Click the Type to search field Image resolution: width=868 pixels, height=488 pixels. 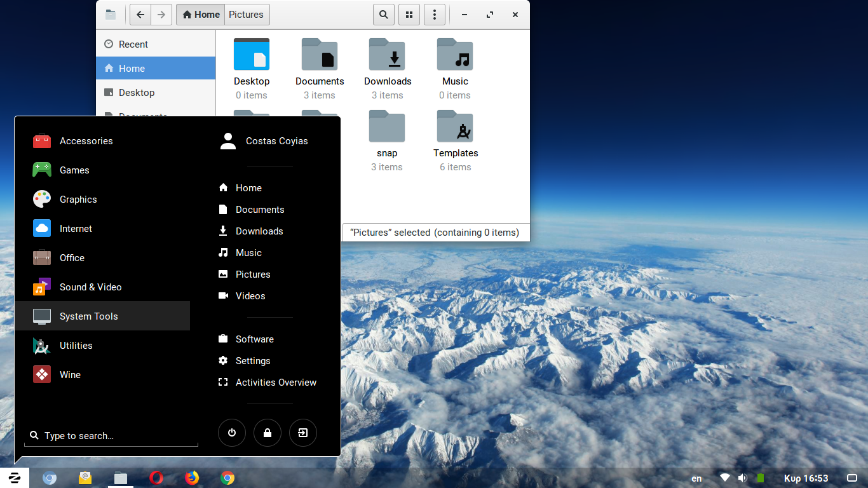pos(111,435)
